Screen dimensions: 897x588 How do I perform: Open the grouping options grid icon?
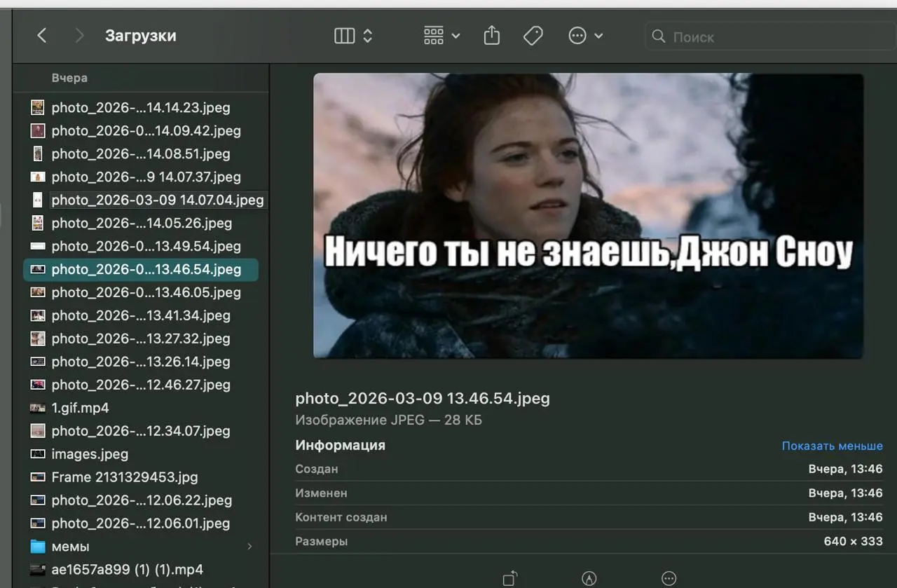tap(434, 36)
